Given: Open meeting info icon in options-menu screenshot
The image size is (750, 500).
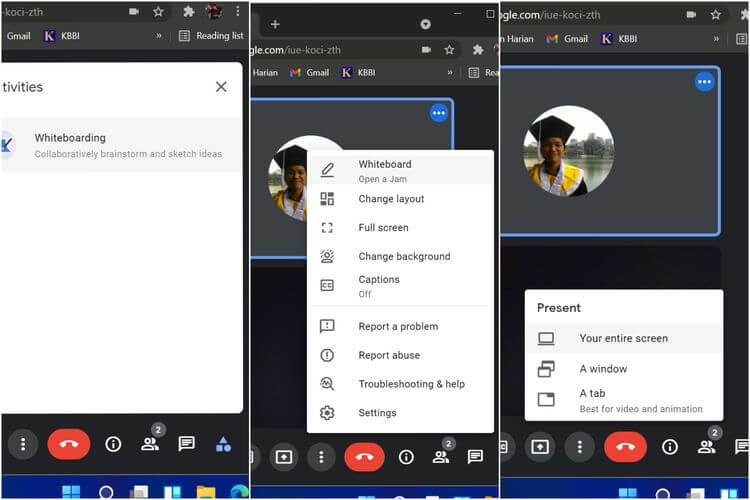Looking at the screenshot, I should click(x=406, y=457).
